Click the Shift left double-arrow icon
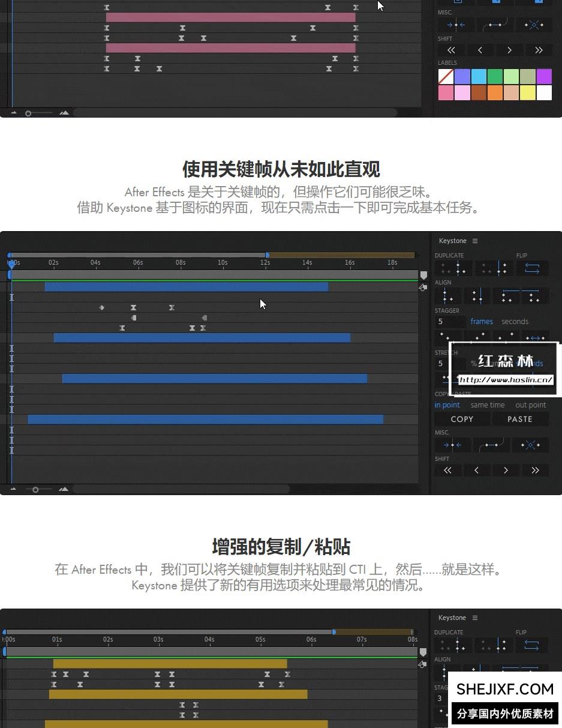The image size is (562, 728). coord(447,470)
